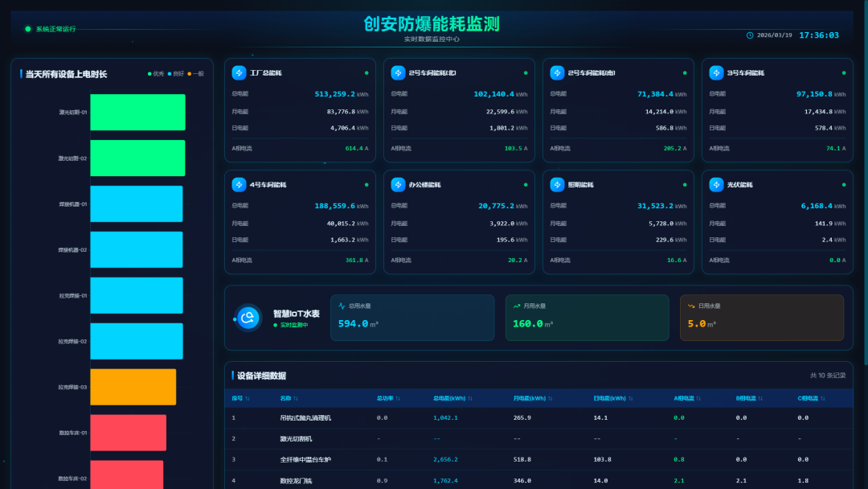Click the 全纤维中温台车炉 device name

[305, 459]
